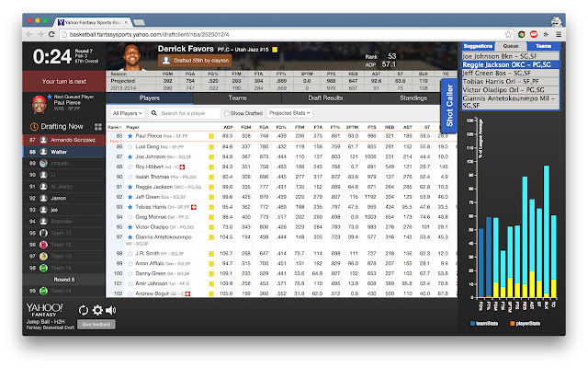Open the Standings tab

point(413,98)
